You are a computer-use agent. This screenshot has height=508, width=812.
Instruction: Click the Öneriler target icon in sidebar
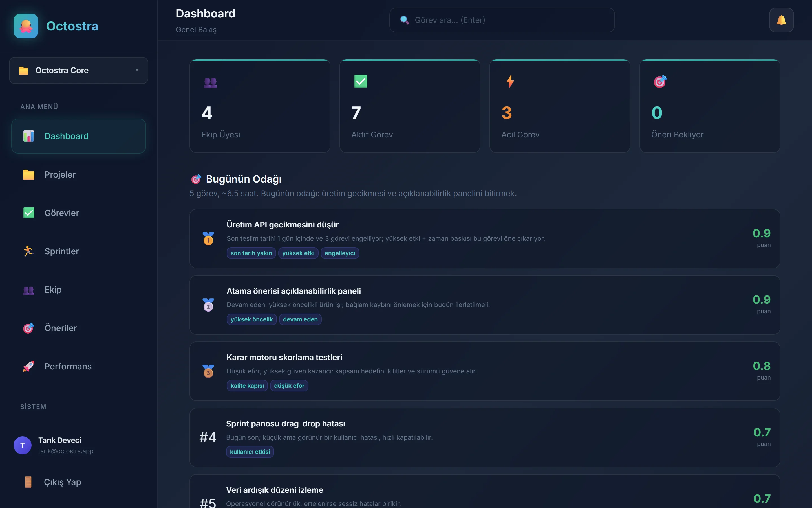point(29,328)
